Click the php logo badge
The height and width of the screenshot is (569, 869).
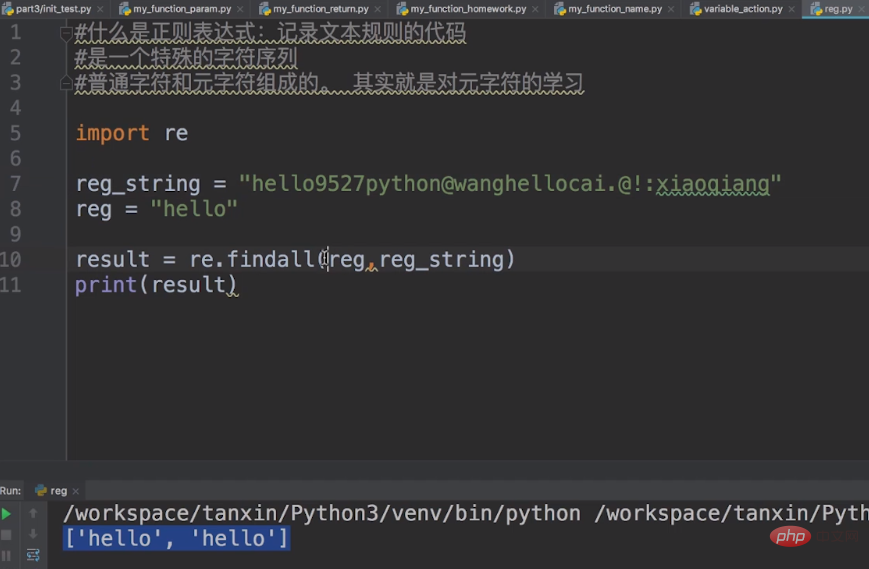coord(790,536)
